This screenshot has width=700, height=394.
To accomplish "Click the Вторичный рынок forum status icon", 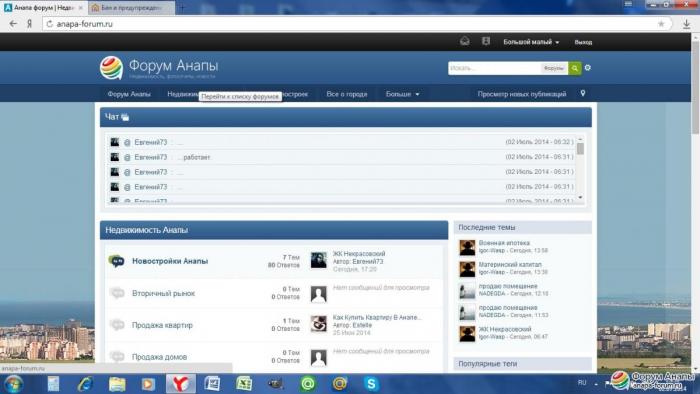I will click(117, 293).
